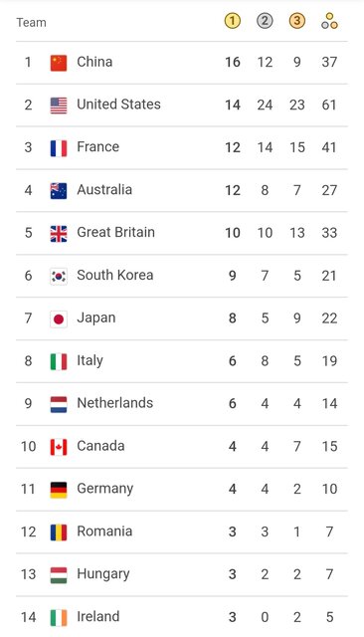
Task: Click United States total of 61
Action: point(329,105)
